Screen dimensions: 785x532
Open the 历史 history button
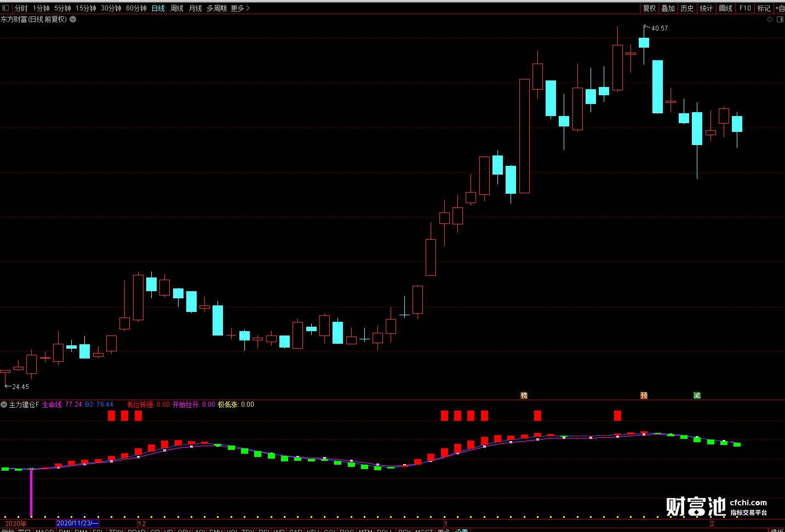[x=687, y=8]
